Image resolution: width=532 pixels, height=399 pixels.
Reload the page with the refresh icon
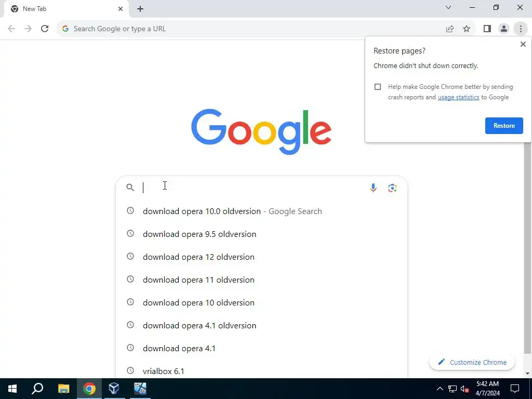tap(45, 29)
